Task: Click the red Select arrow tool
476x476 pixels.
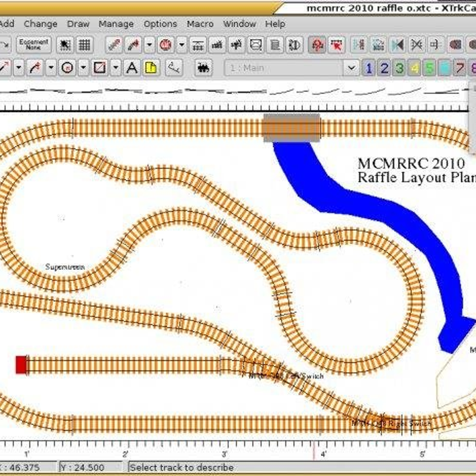Action: click(x=337, y=45)
